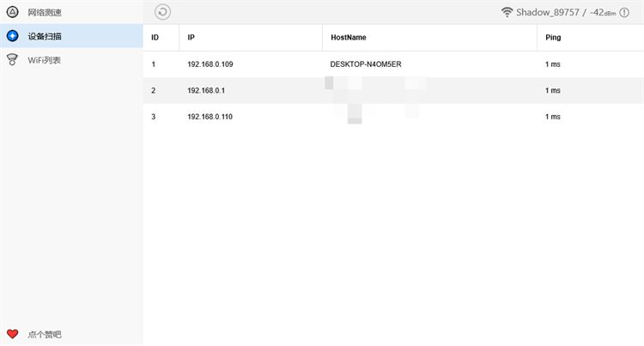Click the ping value for 192.168.0.110
644x346 pixels.
click(x=553, y=117)
